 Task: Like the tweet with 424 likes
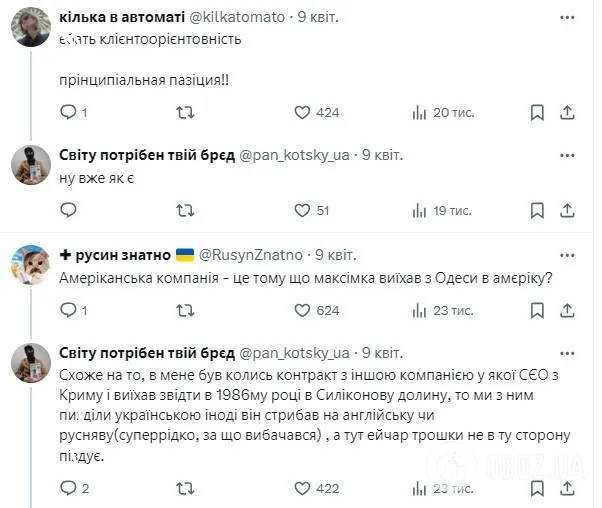(301, 113)
